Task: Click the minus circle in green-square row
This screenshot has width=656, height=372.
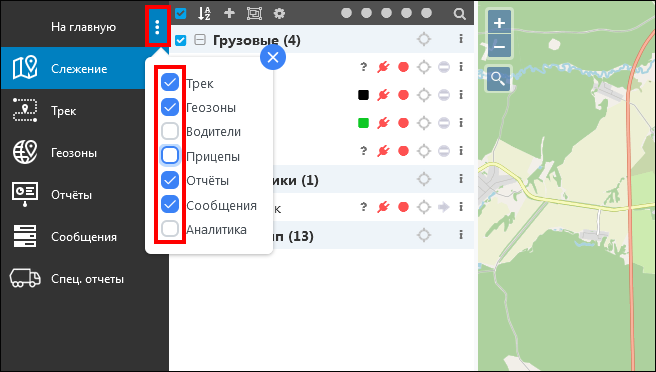Action: (x=444, y=123)
